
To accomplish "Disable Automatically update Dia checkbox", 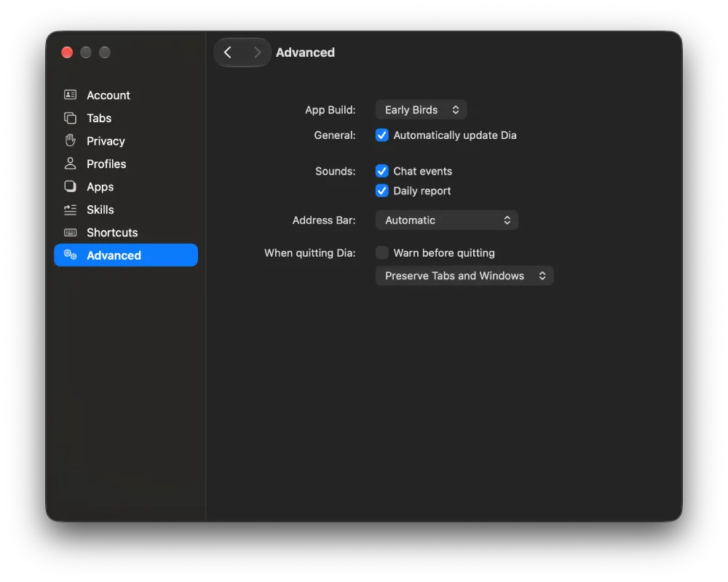I will (382, 135).
